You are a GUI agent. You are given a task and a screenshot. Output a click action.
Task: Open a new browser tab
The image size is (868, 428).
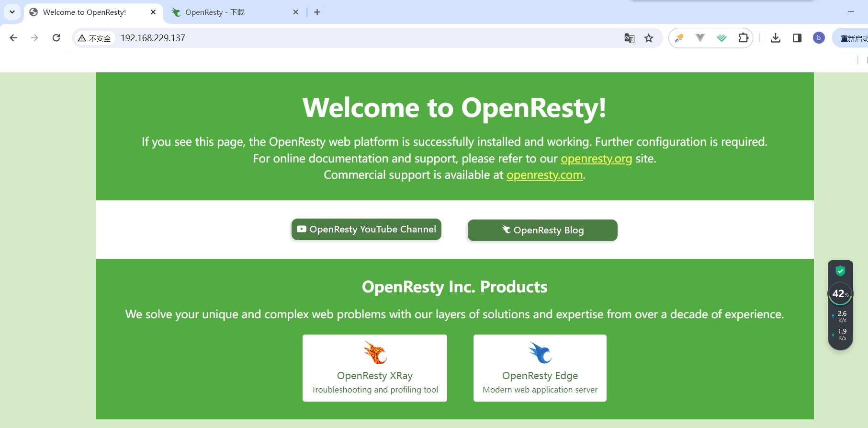tap(317, 12)
